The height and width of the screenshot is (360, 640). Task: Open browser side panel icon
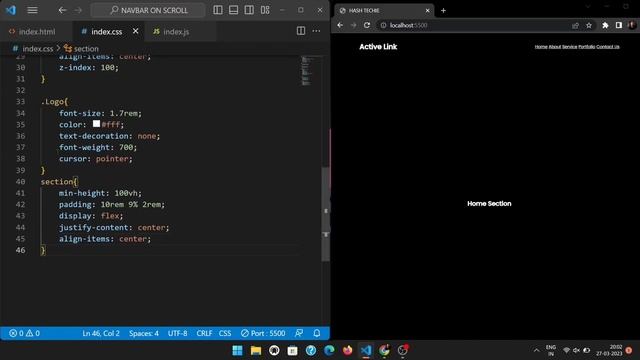pos(619,25)
